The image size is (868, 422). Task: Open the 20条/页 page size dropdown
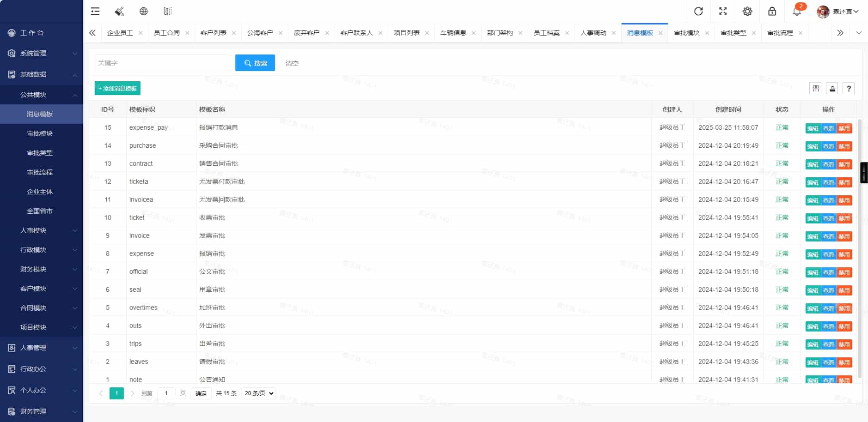click(x=258, y=393)
